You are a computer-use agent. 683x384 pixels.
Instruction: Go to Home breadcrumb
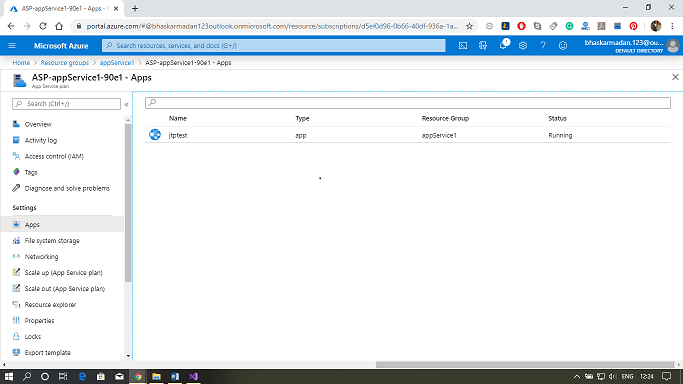[x=21, y=63]
